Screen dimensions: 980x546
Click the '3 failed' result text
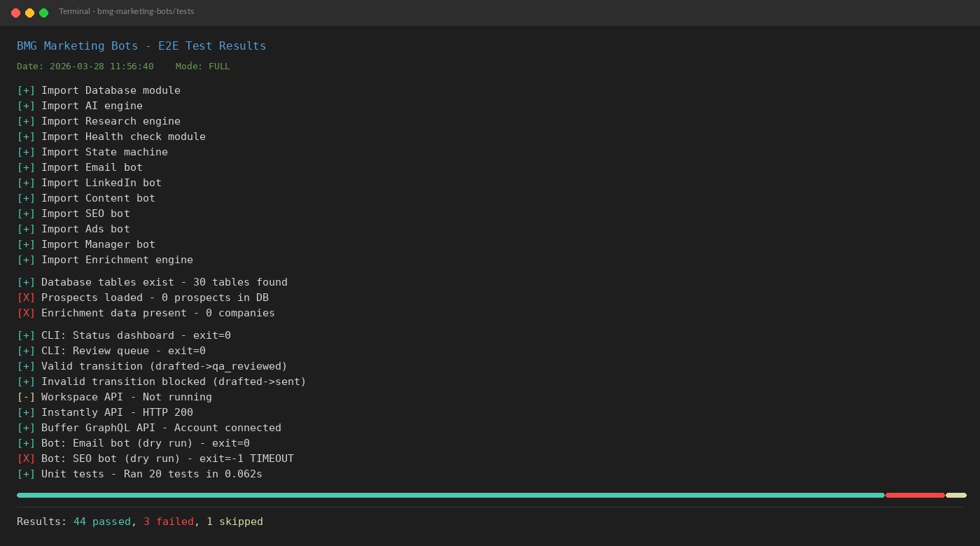pos(168,521)
